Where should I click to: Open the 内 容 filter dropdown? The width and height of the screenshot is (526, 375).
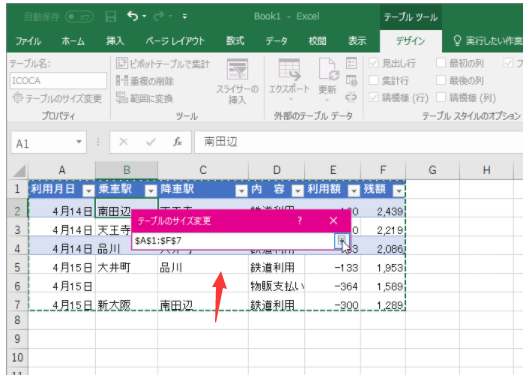click(x=298, y=191)
